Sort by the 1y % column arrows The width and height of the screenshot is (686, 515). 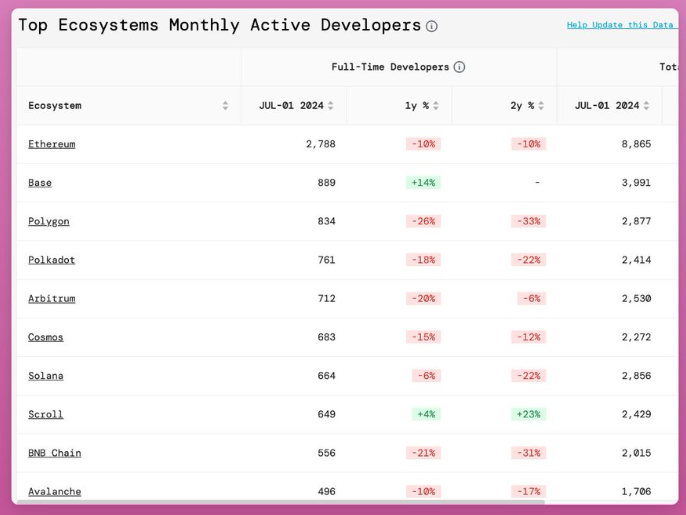click(436, 105)
